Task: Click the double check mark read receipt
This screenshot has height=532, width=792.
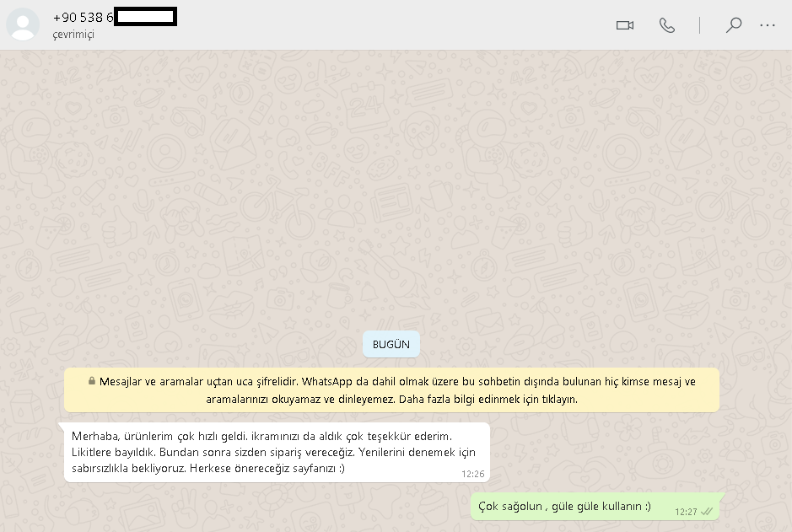Action: tap(707, 512)
